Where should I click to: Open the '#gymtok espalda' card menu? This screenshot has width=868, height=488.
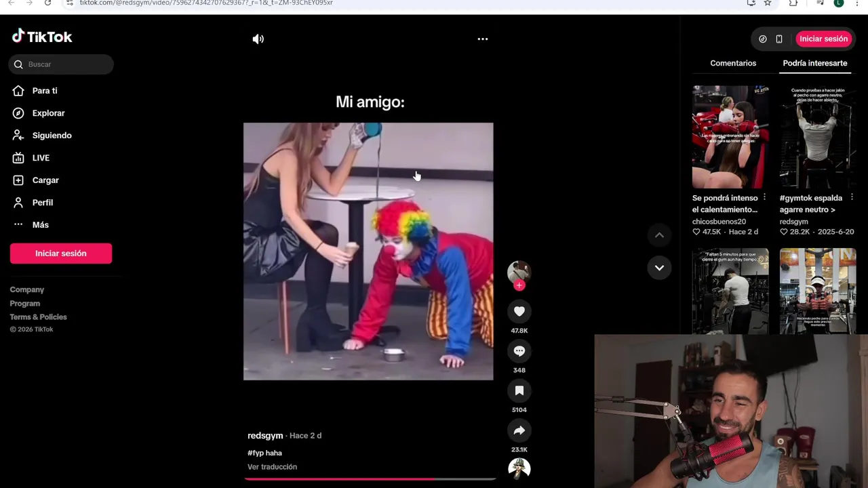coord(852,197)
